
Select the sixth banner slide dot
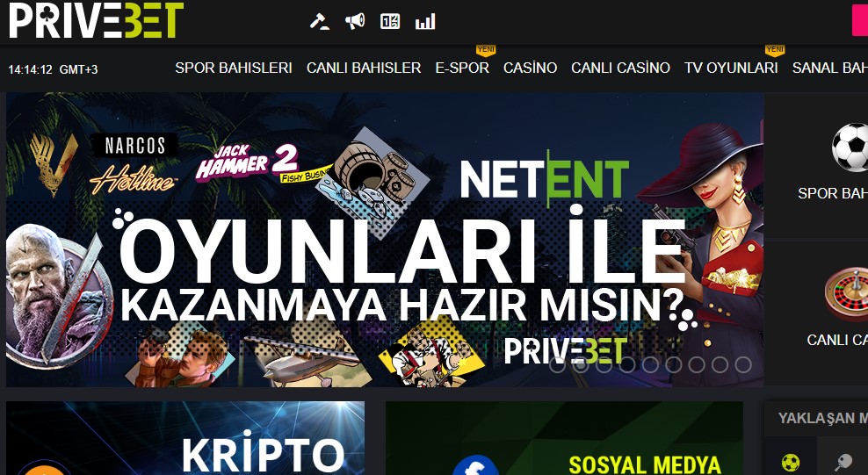(674, 365)
